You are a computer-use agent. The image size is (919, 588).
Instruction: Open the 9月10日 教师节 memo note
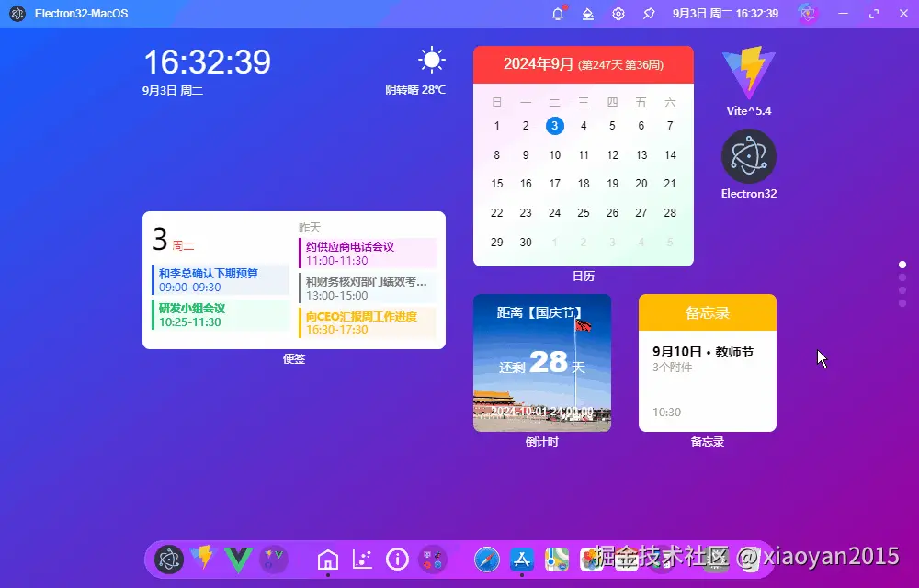pyautogui.click(x=708, y=381)
